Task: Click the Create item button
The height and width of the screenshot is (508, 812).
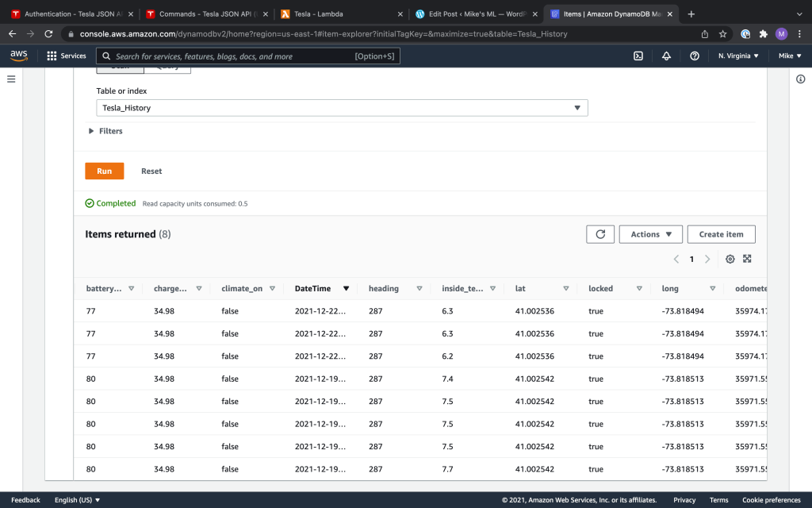Action: [721, 234]
